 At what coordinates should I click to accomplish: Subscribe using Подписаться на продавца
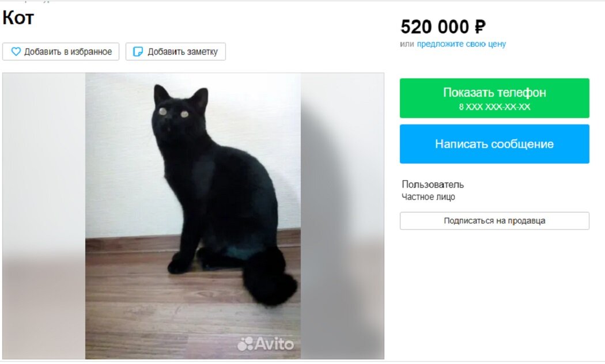494,221
